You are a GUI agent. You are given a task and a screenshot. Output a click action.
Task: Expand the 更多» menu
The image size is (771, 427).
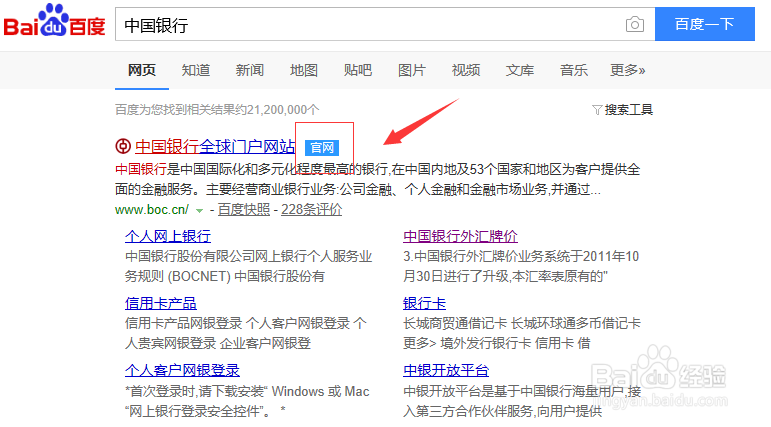628,70
